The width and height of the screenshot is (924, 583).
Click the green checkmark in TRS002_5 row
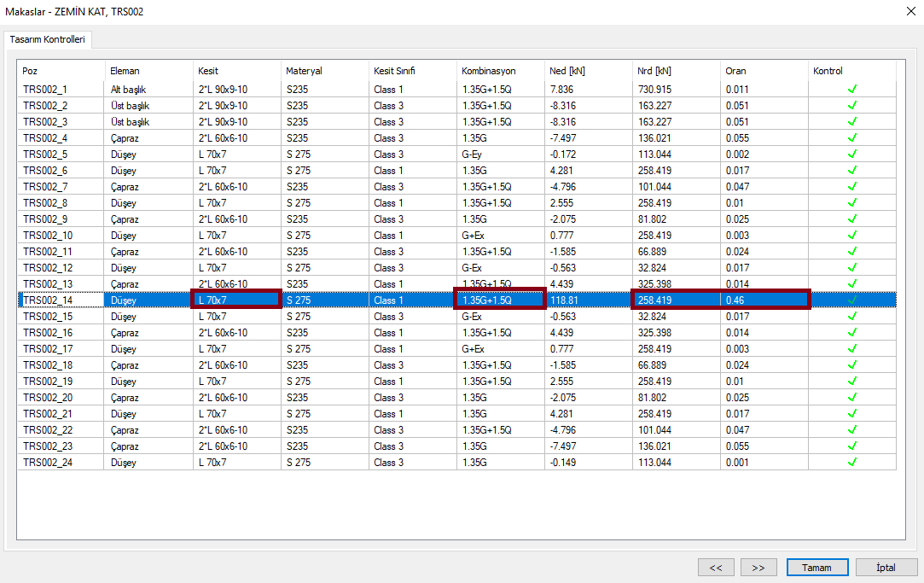[851, 154]
